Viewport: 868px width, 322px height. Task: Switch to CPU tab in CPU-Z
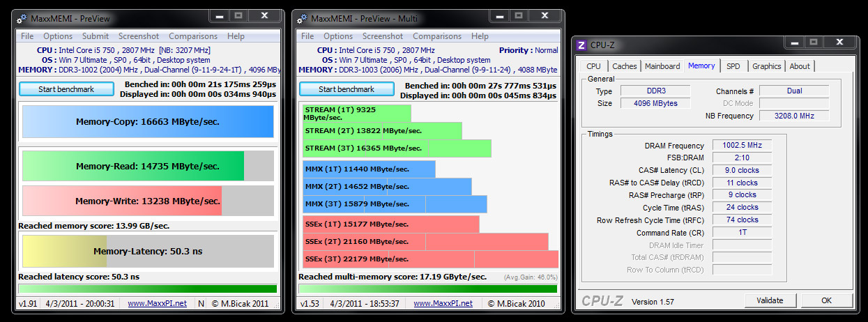(x=594, y=66)
